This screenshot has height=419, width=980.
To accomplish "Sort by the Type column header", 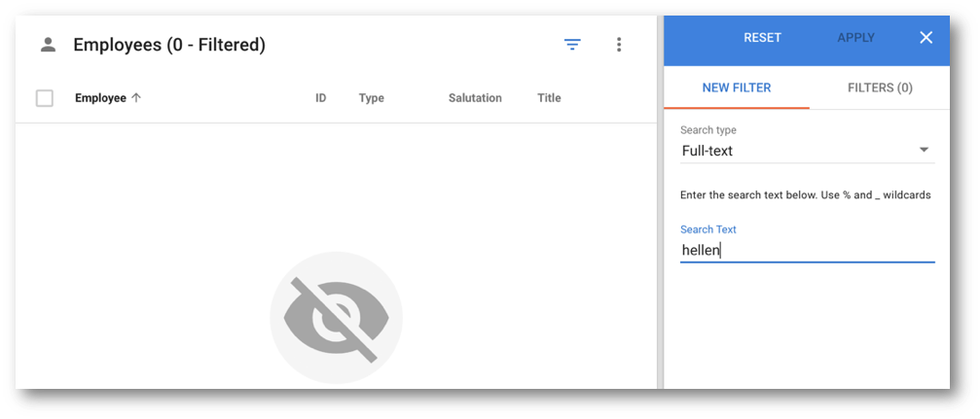I will pos(371,98).
